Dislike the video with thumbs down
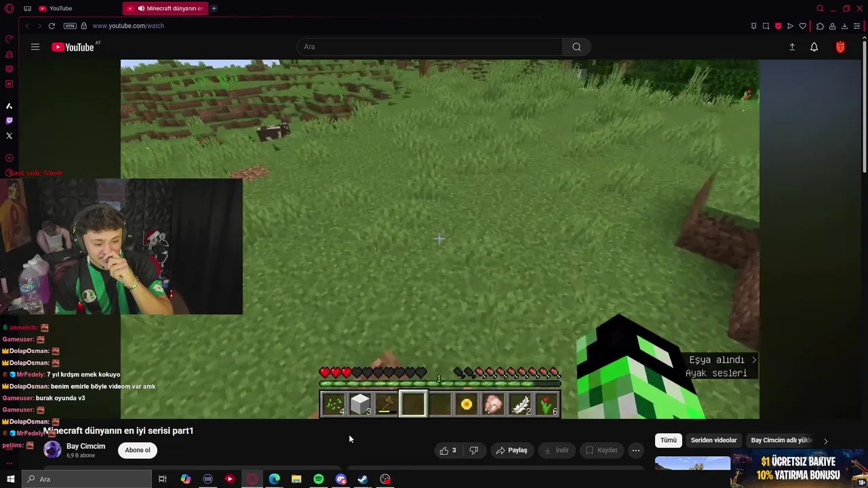This screenshot has height=488, width=868. tap(474, 450)
